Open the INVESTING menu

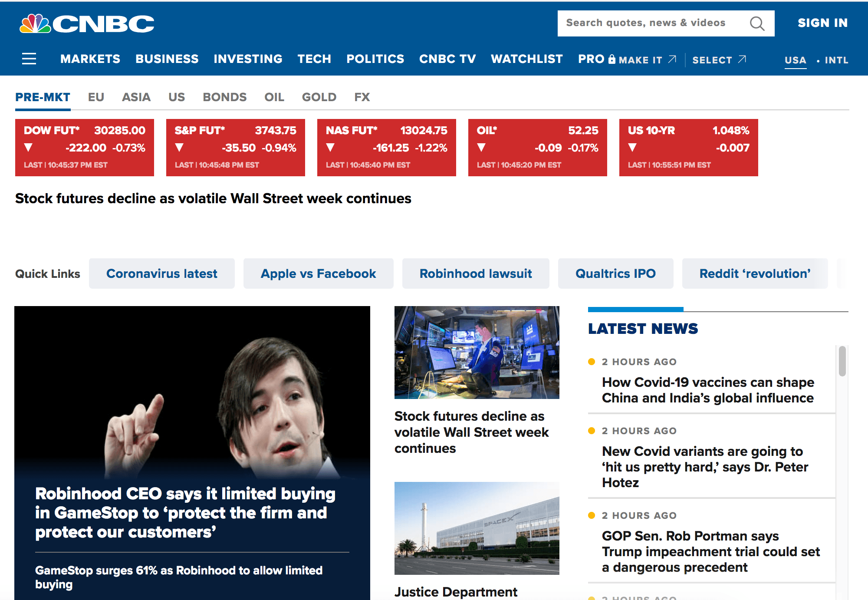(248, 59)
